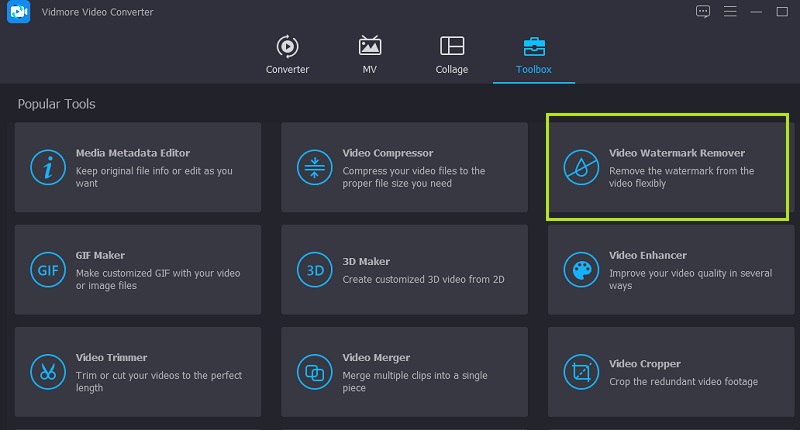Viewport: 800px width, 430px height.
Task: Switch to the Converter tab
Action: tap(287, 54)
